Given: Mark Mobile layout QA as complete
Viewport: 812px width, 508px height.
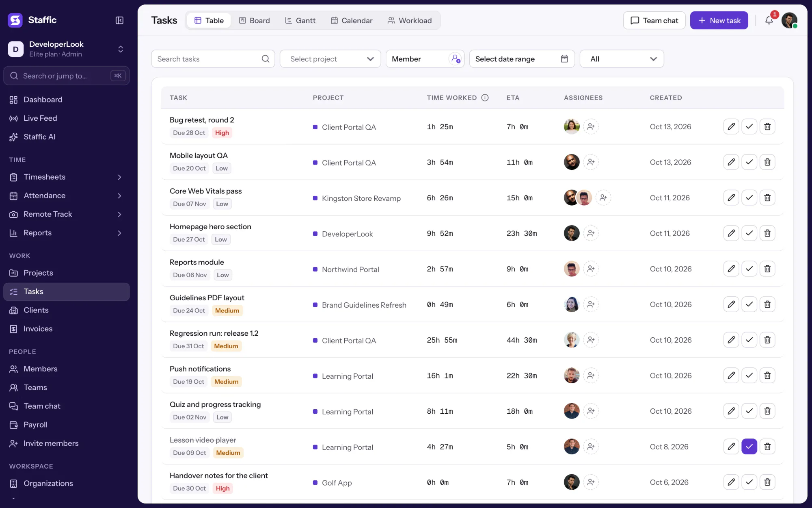Looking at the screenshot, I should click(749, 162).
